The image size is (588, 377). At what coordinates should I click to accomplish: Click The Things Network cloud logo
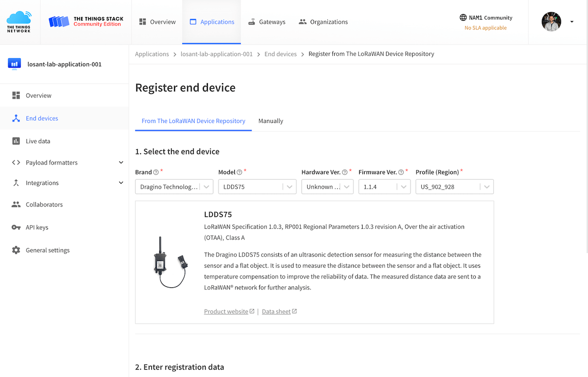19,22
